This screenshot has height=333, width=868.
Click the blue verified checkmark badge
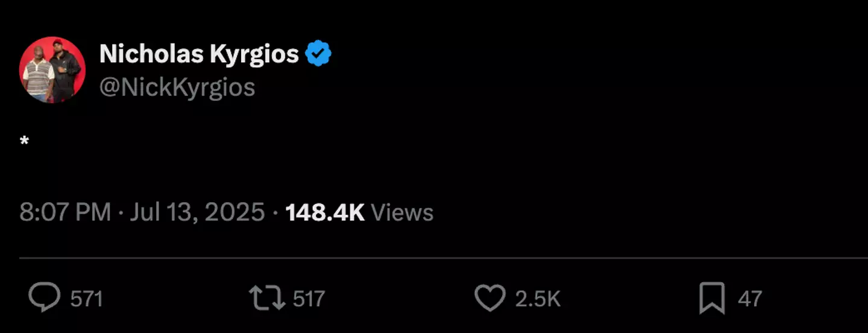pyautogui.click(x=318, y=55)
